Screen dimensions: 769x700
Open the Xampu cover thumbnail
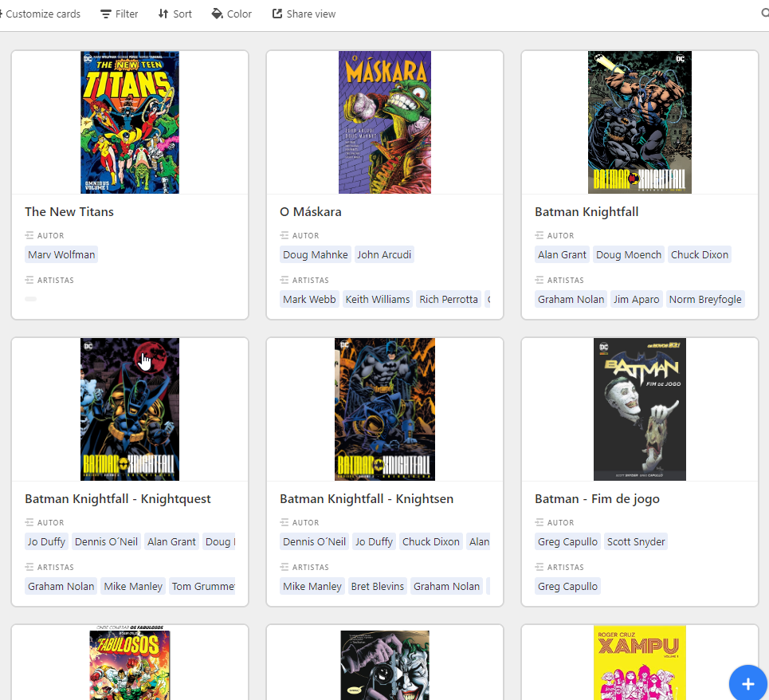pyautogui.click(x=640, y=663)
